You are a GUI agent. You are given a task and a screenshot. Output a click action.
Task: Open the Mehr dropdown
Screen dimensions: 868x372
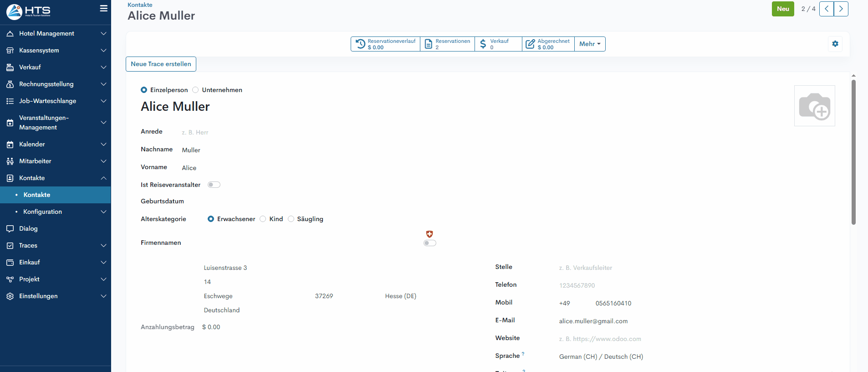tap(590, 44)
